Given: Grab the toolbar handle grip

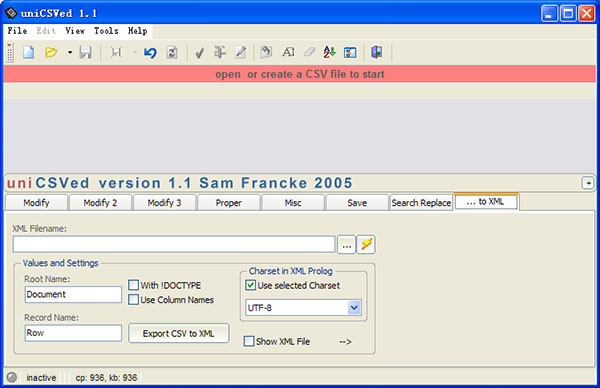Looking at the screenshot, I should point(10,52).
